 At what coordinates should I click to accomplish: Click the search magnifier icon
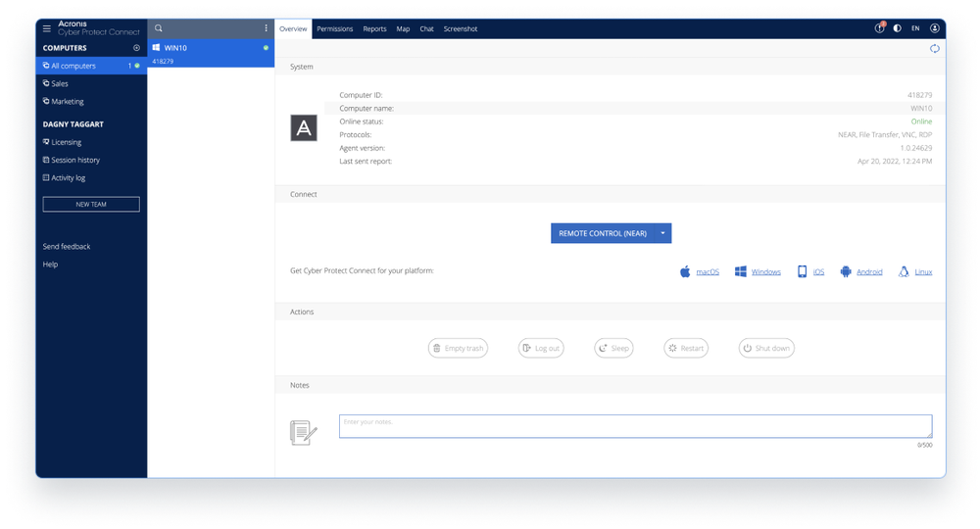(x=158, y=28)
